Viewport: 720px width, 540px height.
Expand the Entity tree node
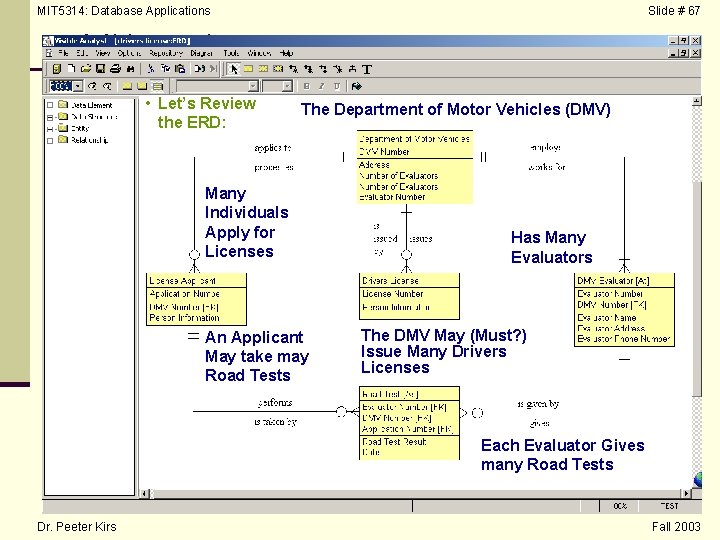click(x=50, y=129)
